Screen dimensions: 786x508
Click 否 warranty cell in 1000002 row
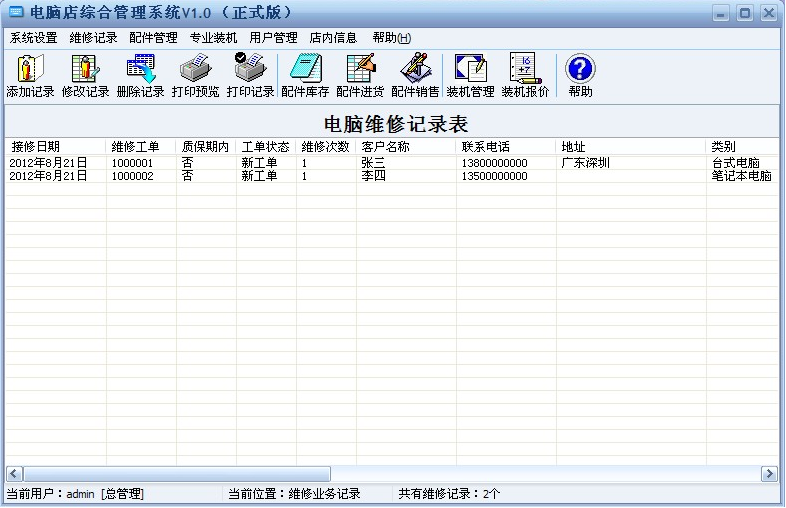[187, 176]
